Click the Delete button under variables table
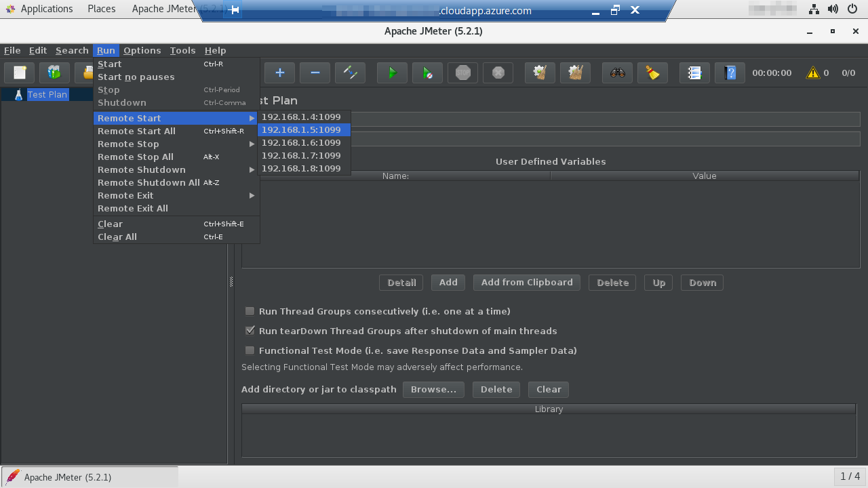Image resolution: width=868 pixels, height=488 pixels. (x=612, y=283)
